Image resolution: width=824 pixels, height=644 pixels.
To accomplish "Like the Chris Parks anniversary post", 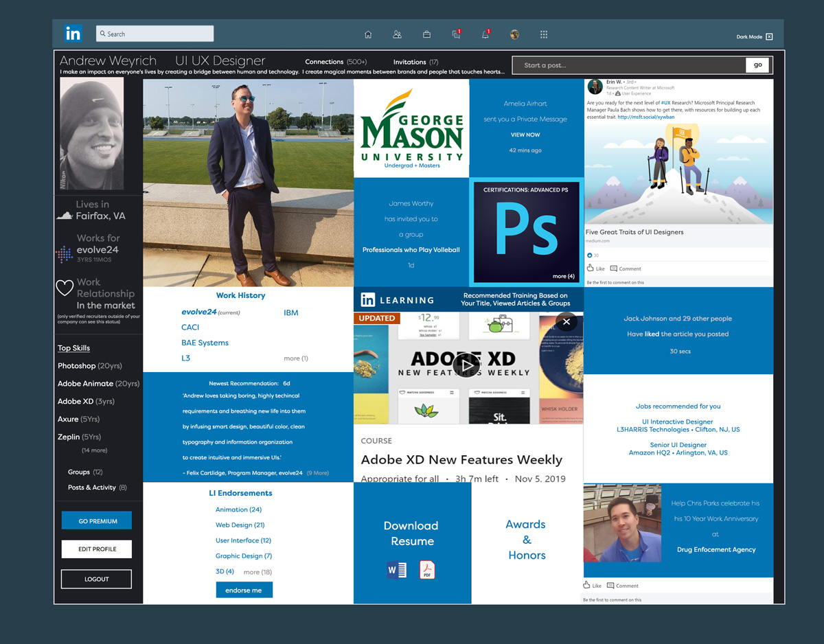I will click(x=593, y=586).
